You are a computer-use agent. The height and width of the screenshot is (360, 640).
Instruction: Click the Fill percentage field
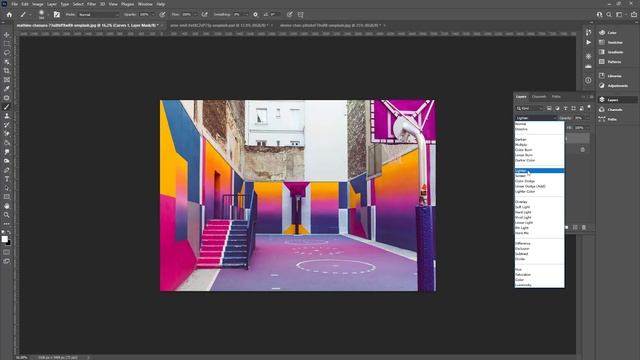(x=579, y=128)
